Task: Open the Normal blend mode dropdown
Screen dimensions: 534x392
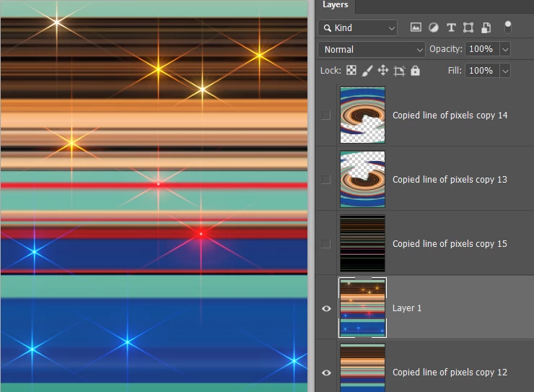Action: 371,49
